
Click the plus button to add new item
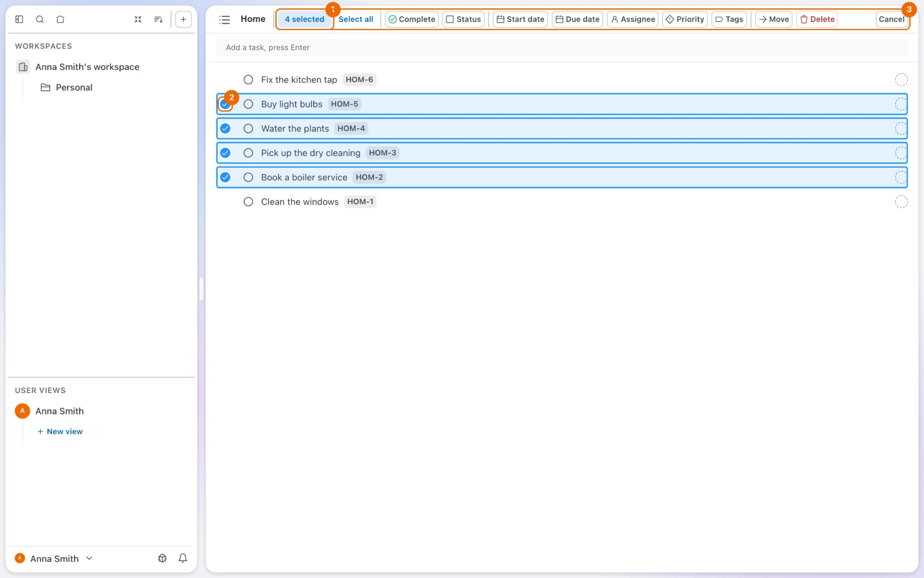pyautogui.click(x=183, y=19)
